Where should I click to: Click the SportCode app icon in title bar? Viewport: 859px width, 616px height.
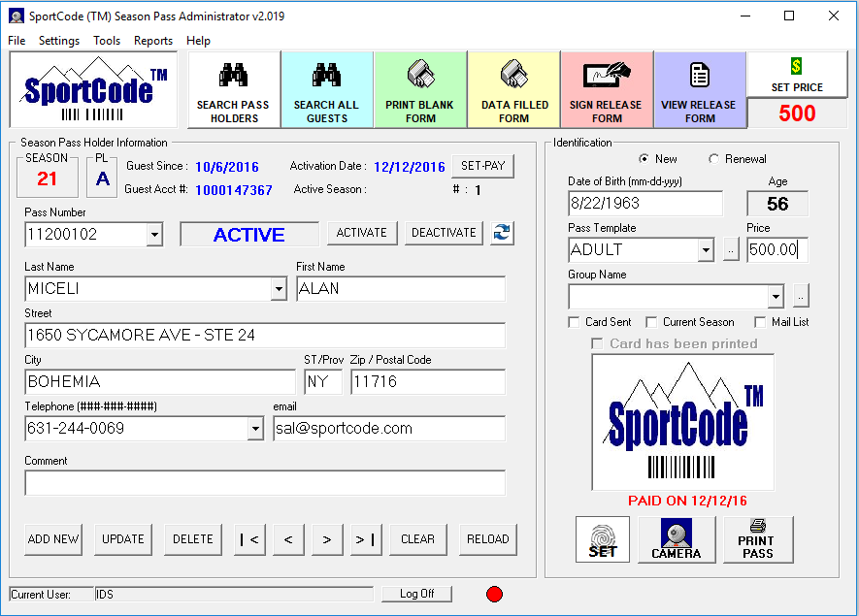coord(17,16)
